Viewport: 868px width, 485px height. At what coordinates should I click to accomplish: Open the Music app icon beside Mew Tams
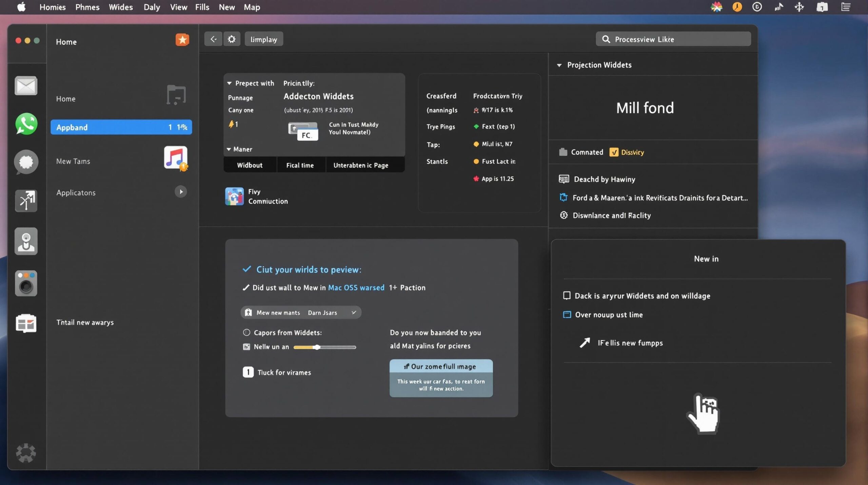coord(176,157)
